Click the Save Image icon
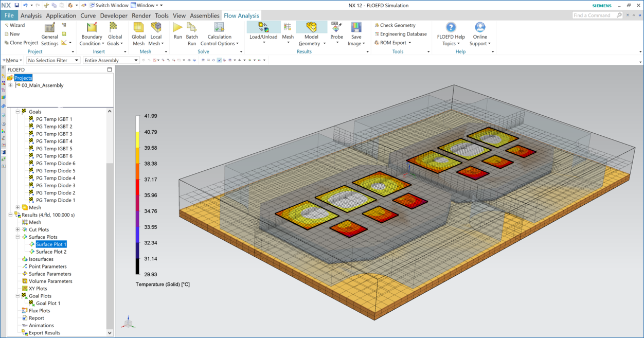Image resolution: width=644 pixels, height=338 pixels. click(356, 28)
